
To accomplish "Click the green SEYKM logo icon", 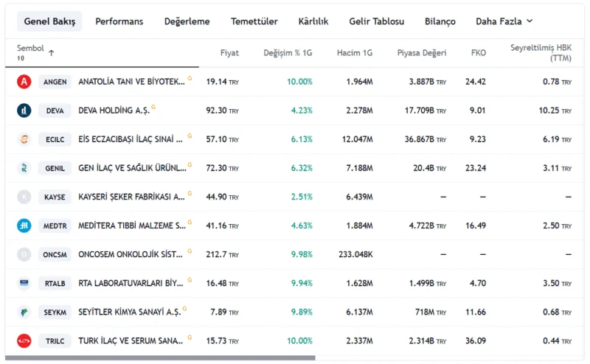I will [24, 312].
